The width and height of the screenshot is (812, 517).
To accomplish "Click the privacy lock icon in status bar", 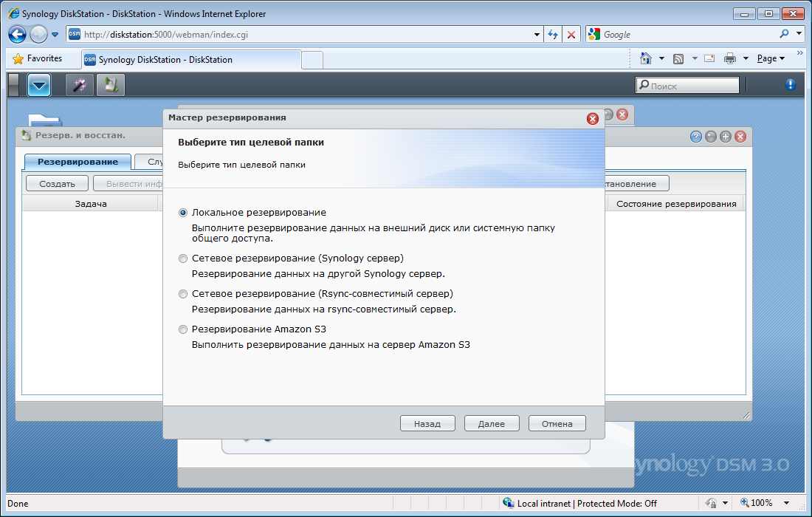I will point(712,503).
